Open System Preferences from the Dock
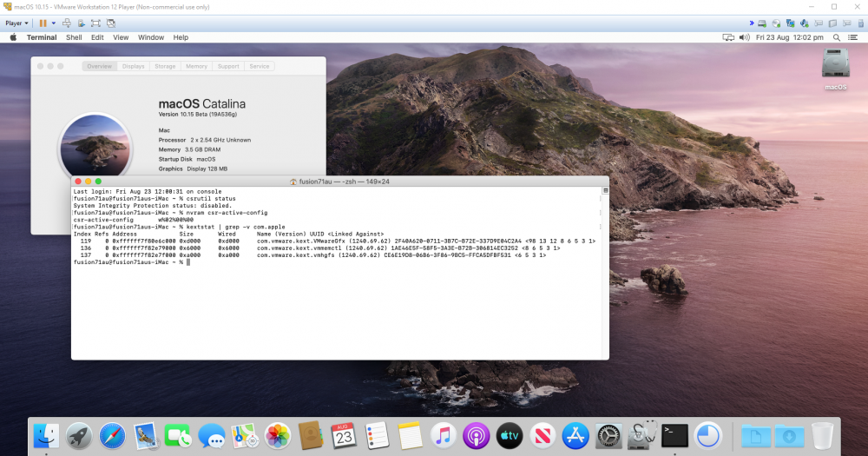This screenshot has width=868, height=456. coord(608,436)
